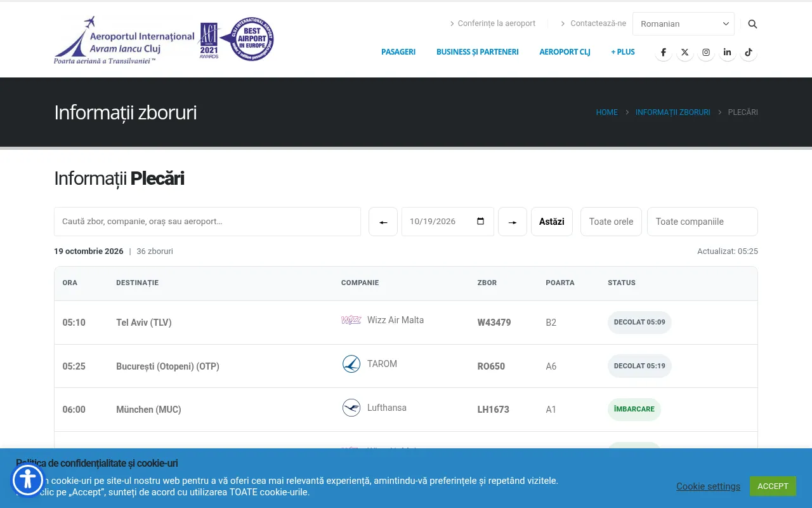Viewport: 812px width, 508px height.
Task: Open the AEROPORT CLJ menu
Action: point(565,52)
